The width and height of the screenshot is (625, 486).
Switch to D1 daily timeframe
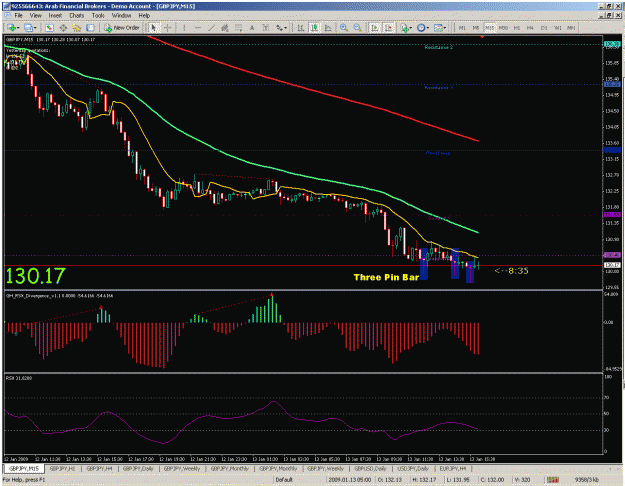click(x=544, y=28)
